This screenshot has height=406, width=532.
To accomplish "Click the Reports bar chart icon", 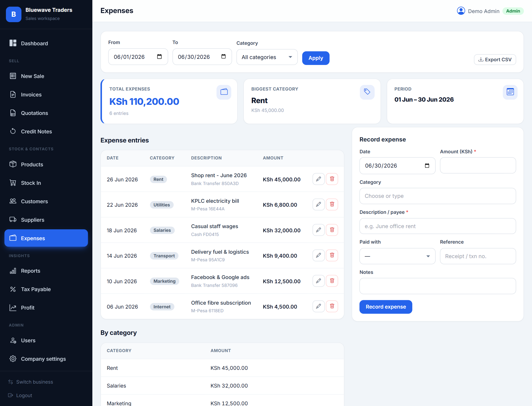I will point(13,271).
